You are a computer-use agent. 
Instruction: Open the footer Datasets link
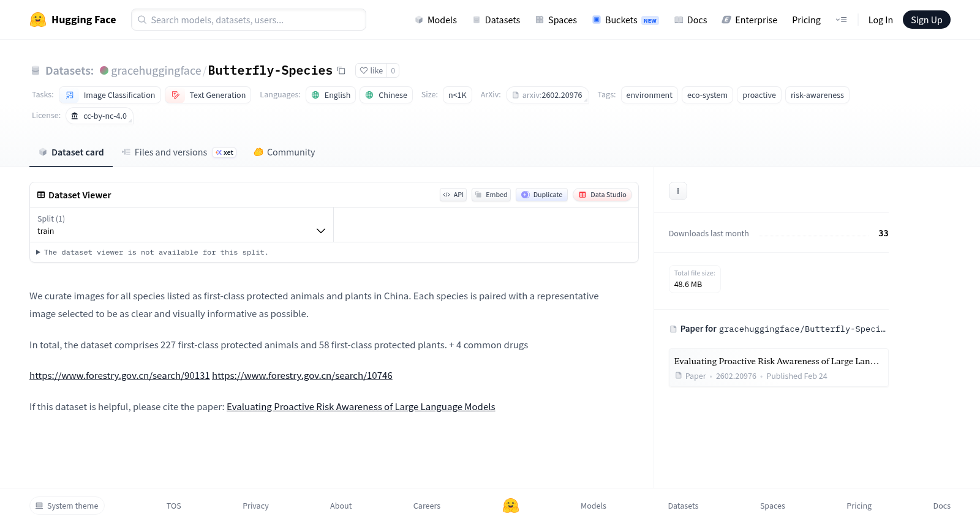click(x=683, y=506)
